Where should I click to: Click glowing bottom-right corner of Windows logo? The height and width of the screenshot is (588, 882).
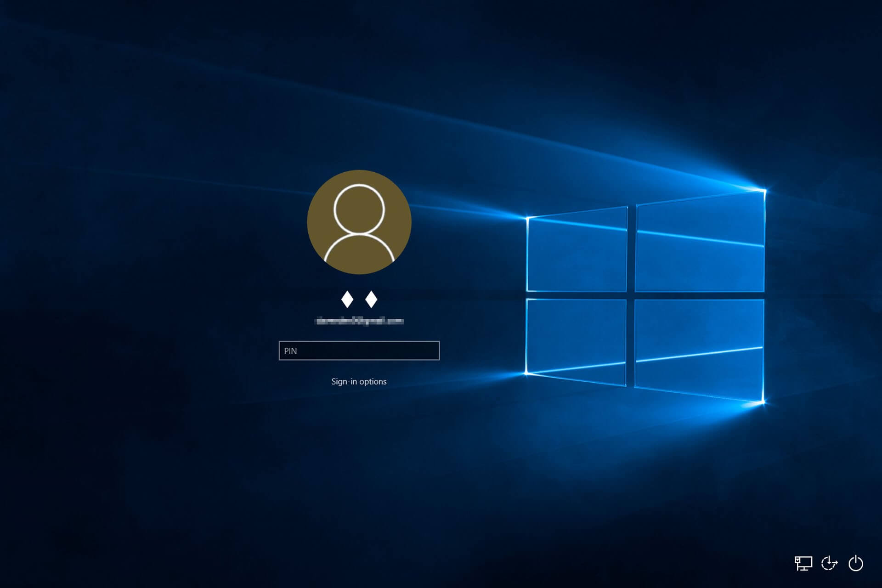coord(763,402)
